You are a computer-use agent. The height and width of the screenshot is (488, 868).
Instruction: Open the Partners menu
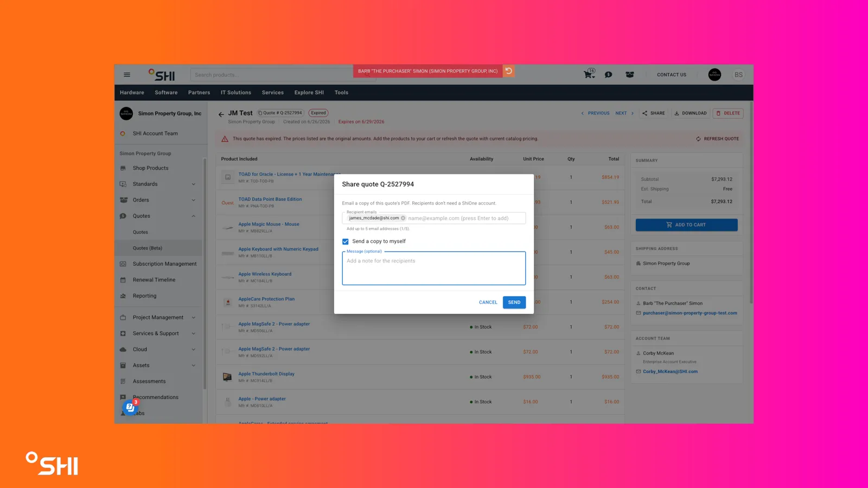199,93
